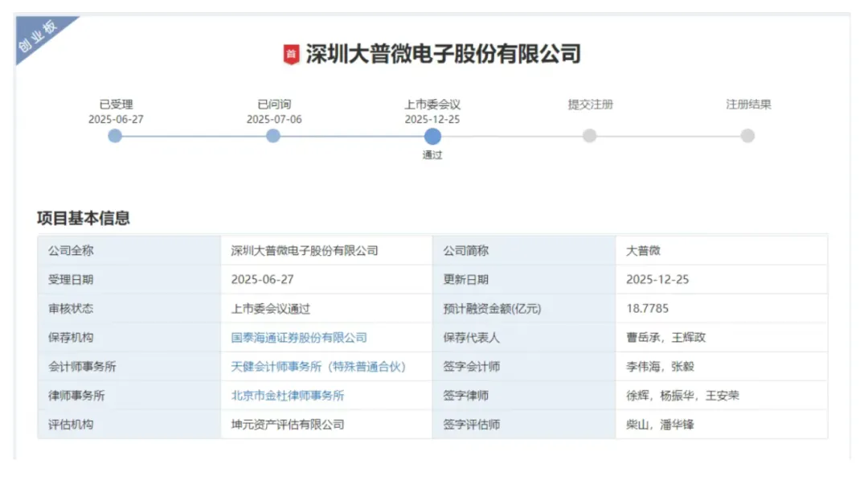Screen dimensions: 868x481
Task: Open 北京市金杜律师事务所 law firm link
Action: (287, 395)
